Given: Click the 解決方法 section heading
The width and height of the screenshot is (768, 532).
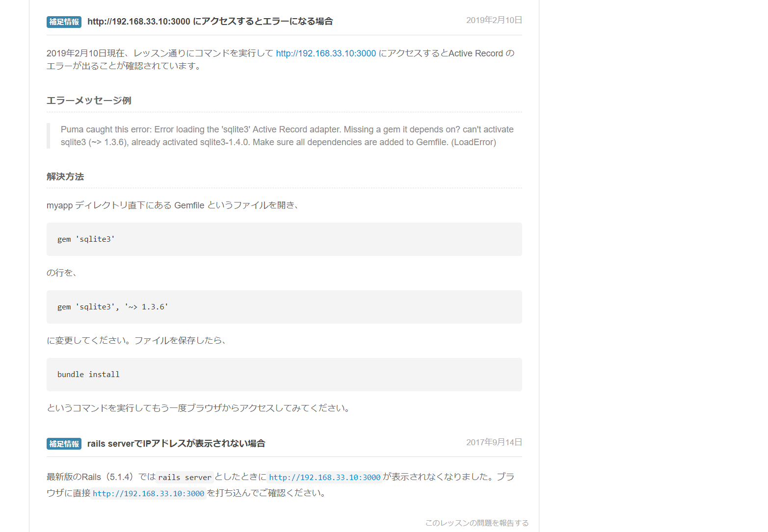Looking at the screenshot, I should 65,177.
